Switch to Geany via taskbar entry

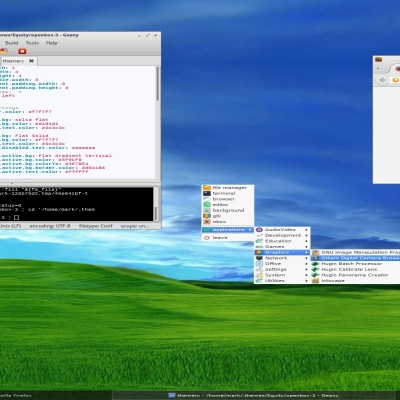[253, 395]
